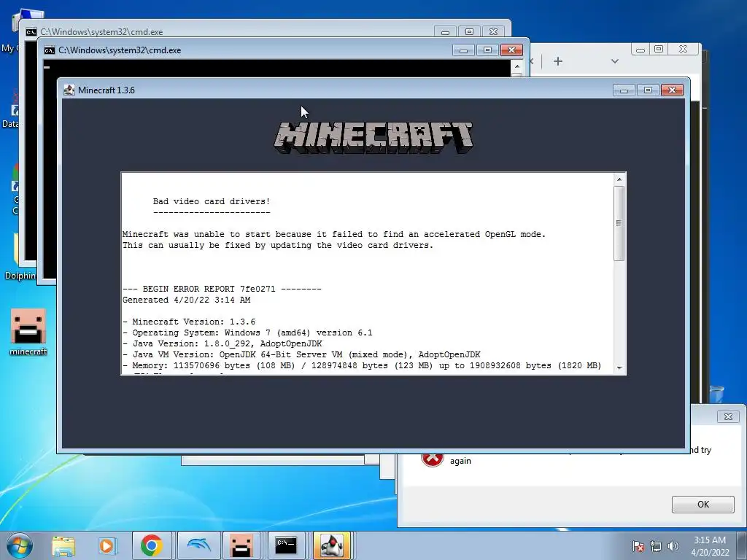The width and height of the screenshot is (747, 560).
Task: Click the 'Operating System: Windows 7' line
Action: [247, 332]
